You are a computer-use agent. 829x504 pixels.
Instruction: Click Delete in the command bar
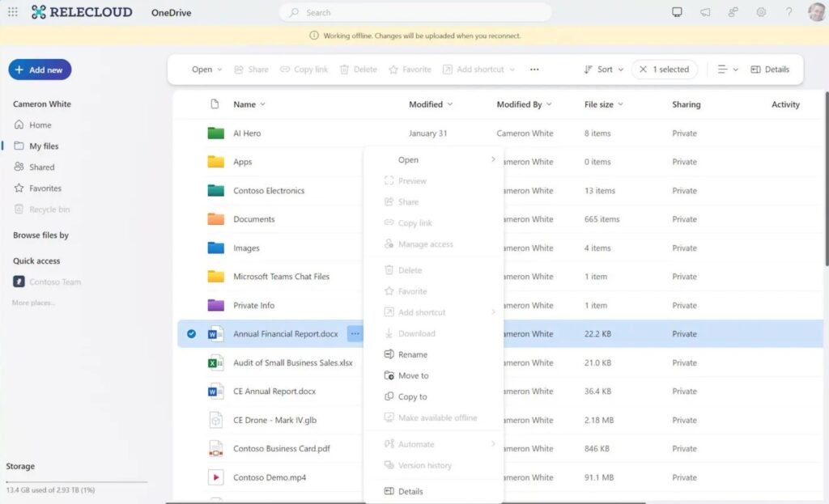pyautogui.click(x=359, y=70)
